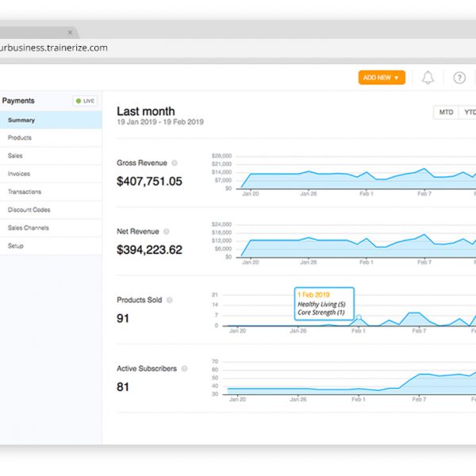Open the help question mark icon
Screen dimensions: 476x476
(x=459, y=78)
